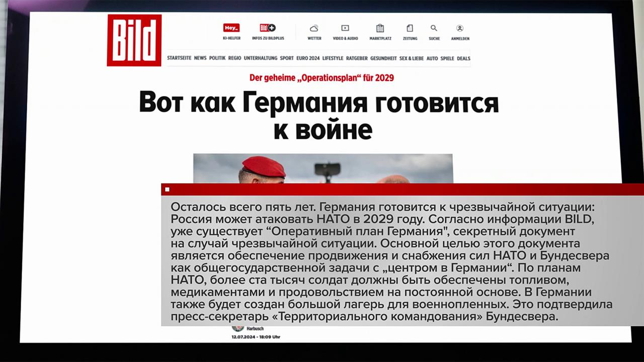Screen dimensions: 644x362
Task: Click the author name Harbusch
Action: coord(255,329)
